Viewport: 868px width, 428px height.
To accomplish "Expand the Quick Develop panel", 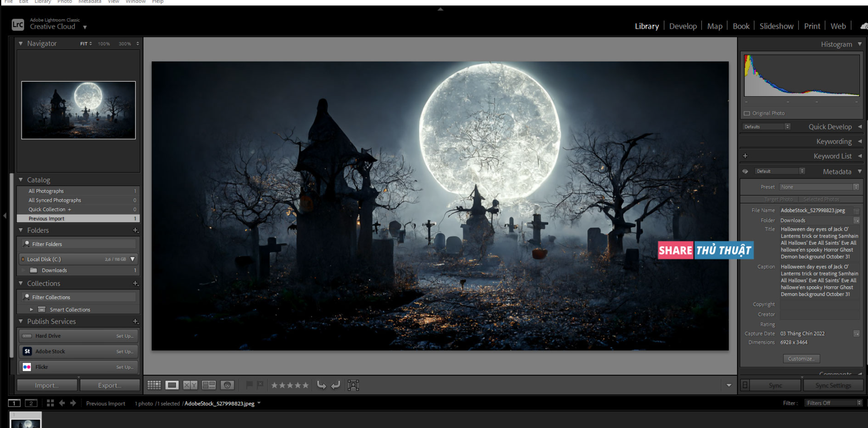I will (859, 127).
